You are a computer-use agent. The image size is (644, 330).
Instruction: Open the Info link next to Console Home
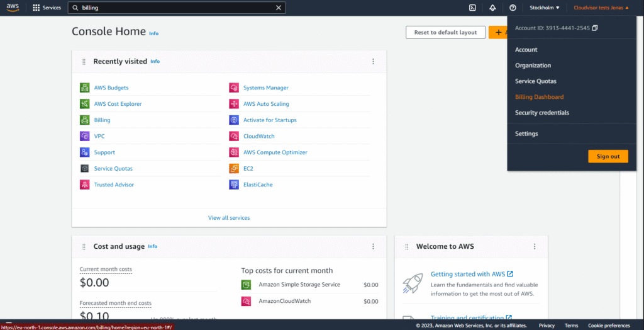pos(153,33)
